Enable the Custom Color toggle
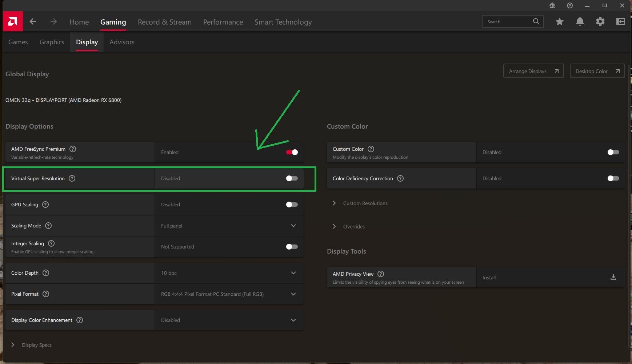The width and height of the screenshot is (632, 364). pyautogui.click(x=613, y=152)
